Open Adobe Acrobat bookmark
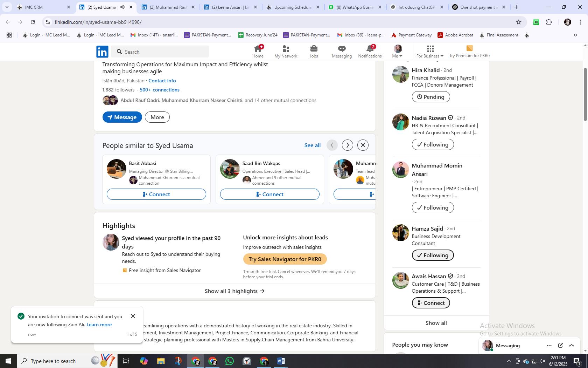 pyautogui.click(x=455, y=35)
